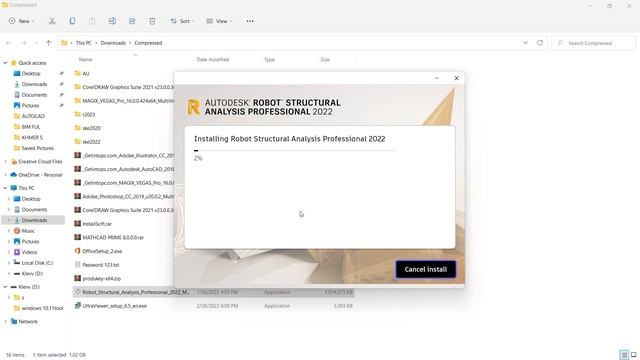Open the Sort dropdown
Viewport: 640px width, 360px height.
point(182,21)
